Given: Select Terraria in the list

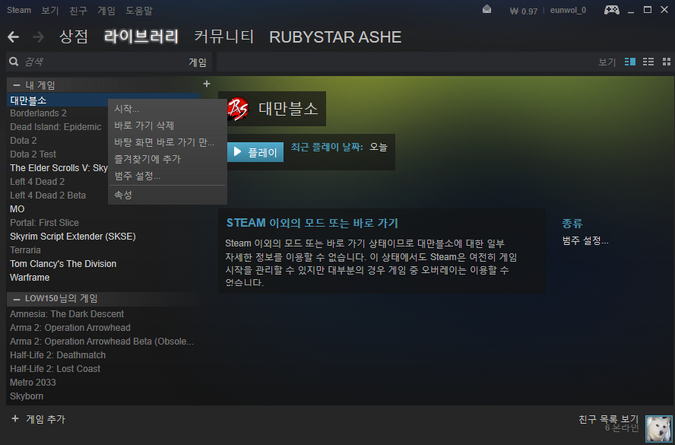Looking at the screenshot, I should click(x=25, y=250).
